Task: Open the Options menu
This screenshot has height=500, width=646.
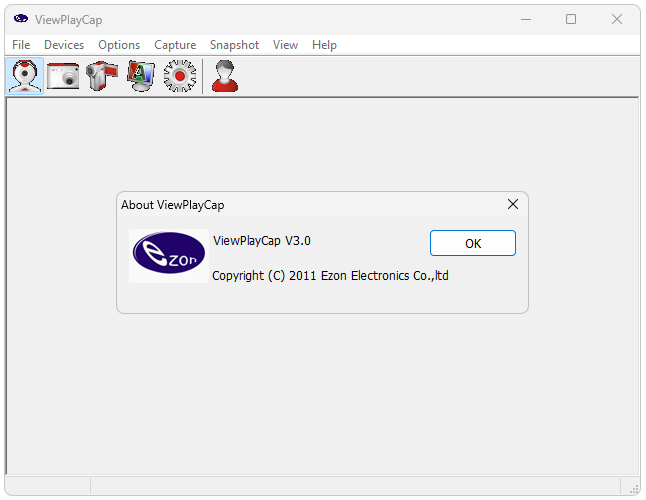Action: (x=119, y=44)
